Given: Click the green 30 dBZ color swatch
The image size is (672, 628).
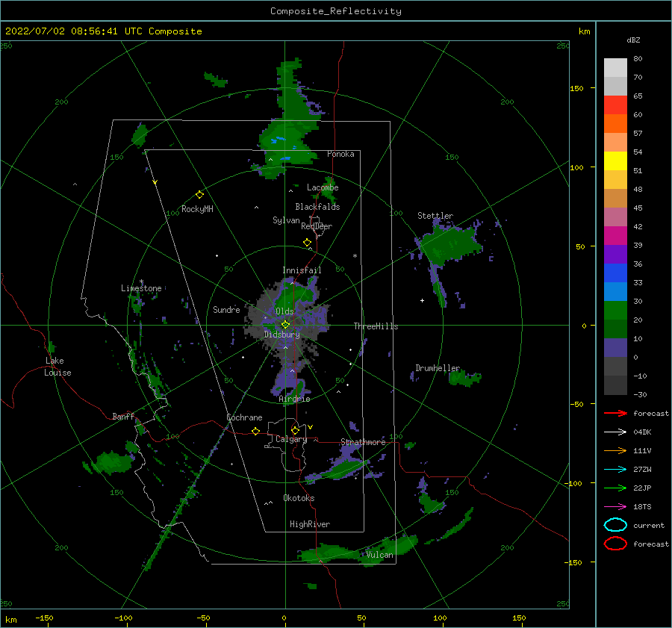Looking at the screenshot, I should pos(615,311).
